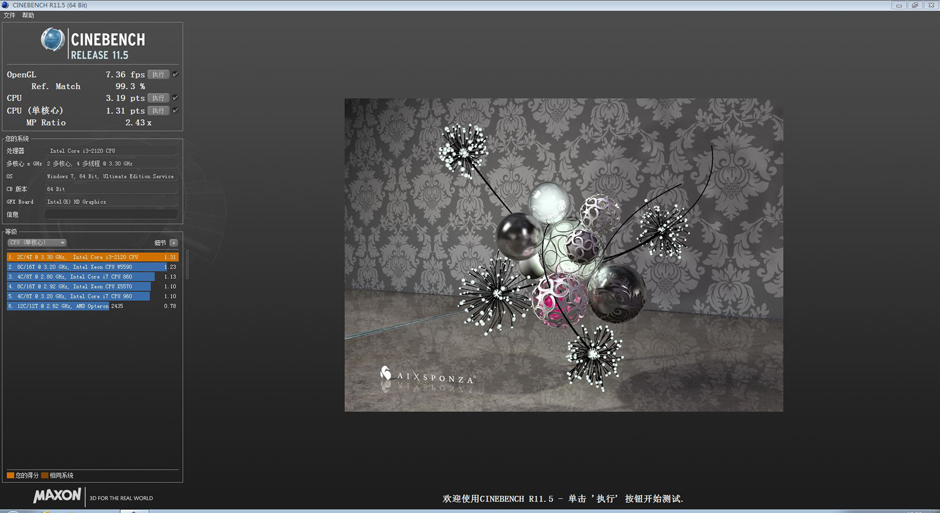Select the Intel Xeon CPU X5570 row

tap(92, 286)
